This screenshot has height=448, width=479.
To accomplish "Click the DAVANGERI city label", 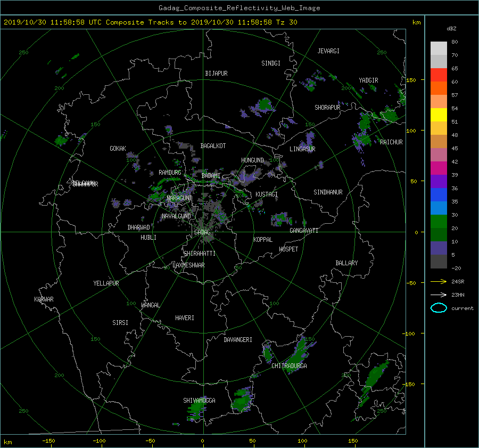I will [x=238, y=340].
